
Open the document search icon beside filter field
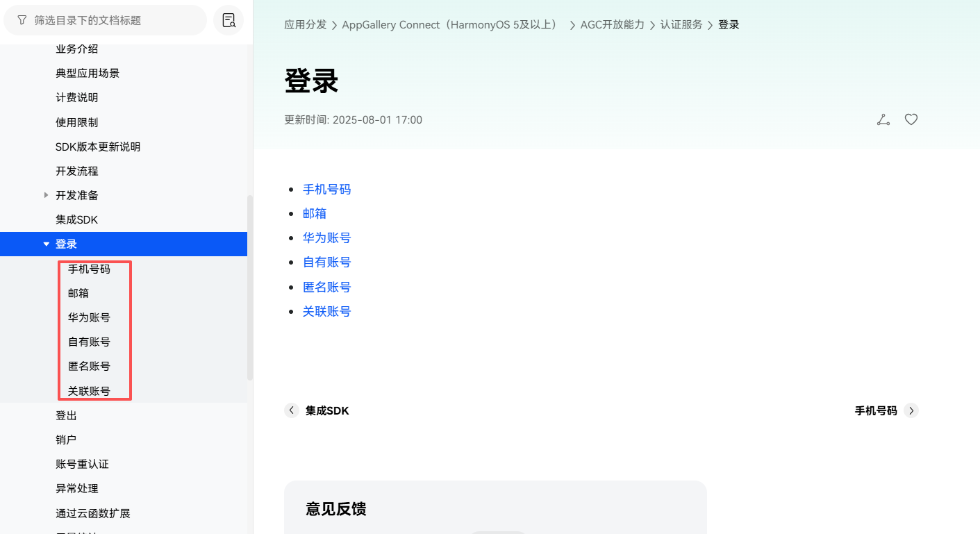229,21
